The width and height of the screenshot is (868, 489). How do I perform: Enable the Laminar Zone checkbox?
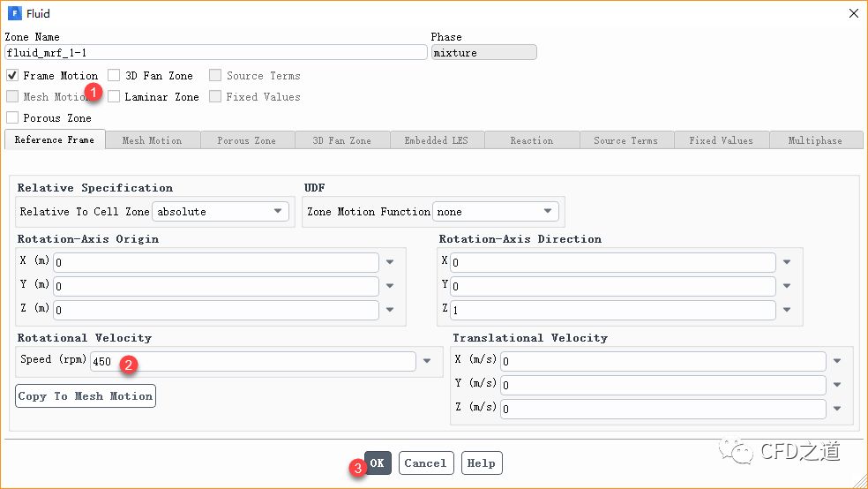click(x=114, y=97)
